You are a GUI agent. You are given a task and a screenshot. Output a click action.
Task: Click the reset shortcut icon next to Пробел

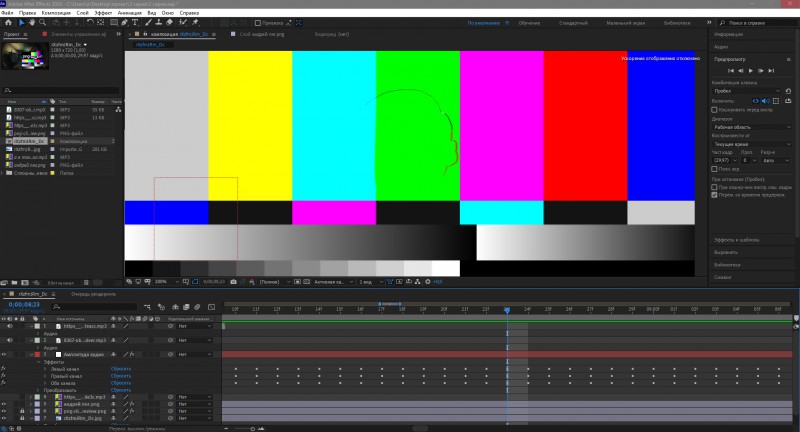tap(788, 91)
